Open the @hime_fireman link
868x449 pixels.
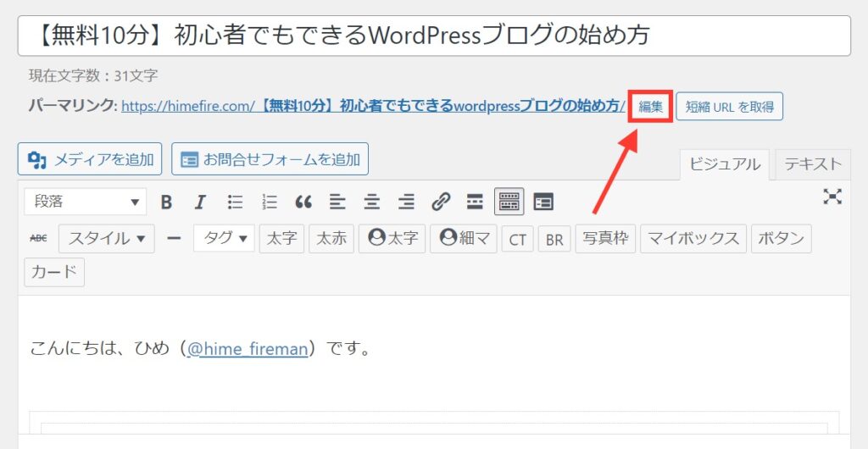click(x=247, y=349)
